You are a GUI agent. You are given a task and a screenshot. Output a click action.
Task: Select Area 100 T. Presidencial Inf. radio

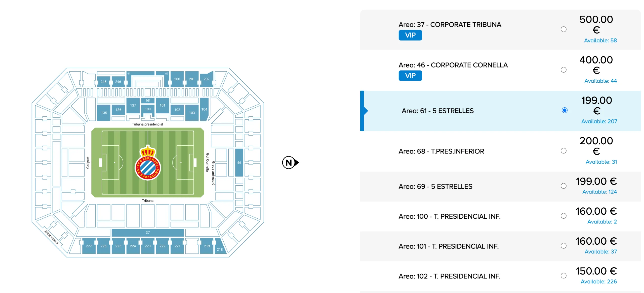coord(563,216)
